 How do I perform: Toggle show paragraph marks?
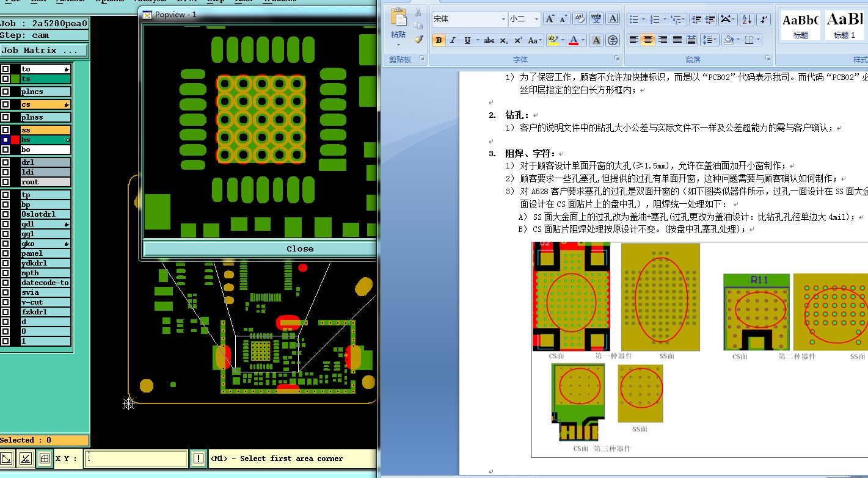764,19
